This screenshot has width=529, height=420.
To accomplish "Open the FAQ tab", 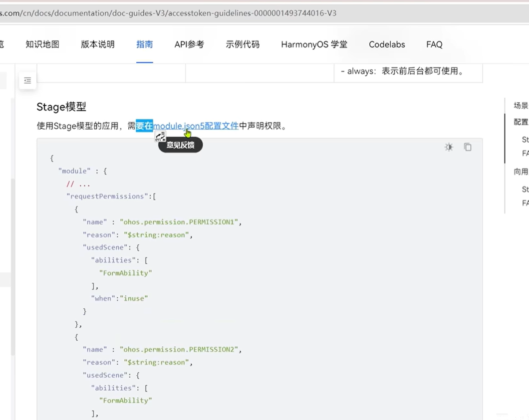I will [434, 44].
